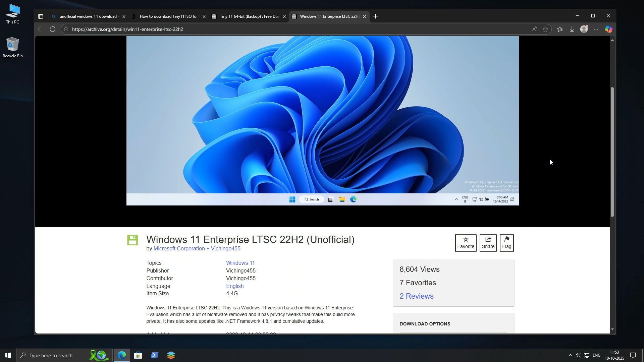
Task: Close the How to download Tiny11 tab
Action: pos(204,16)
